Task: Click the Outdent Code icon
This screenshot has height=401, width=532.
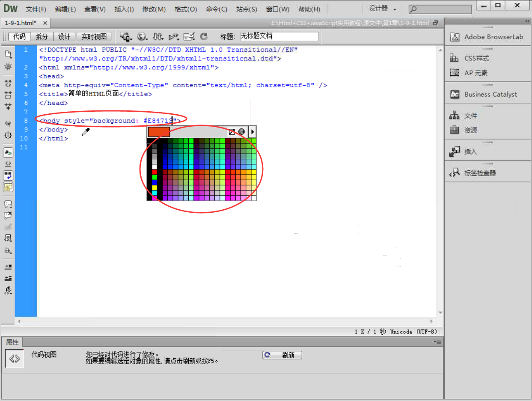Action: [8, 278]
